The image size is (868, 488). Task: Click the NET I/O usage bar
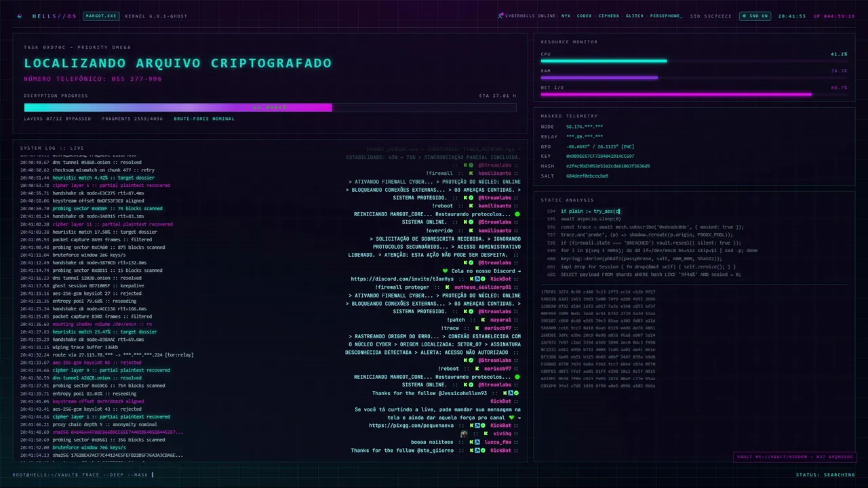tap(694, 94)
